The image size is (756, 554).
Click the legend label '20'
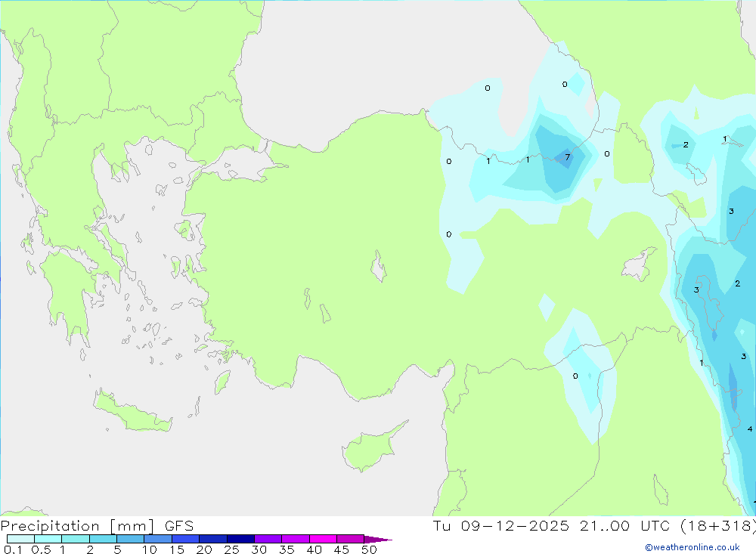[x=204, y=549]
